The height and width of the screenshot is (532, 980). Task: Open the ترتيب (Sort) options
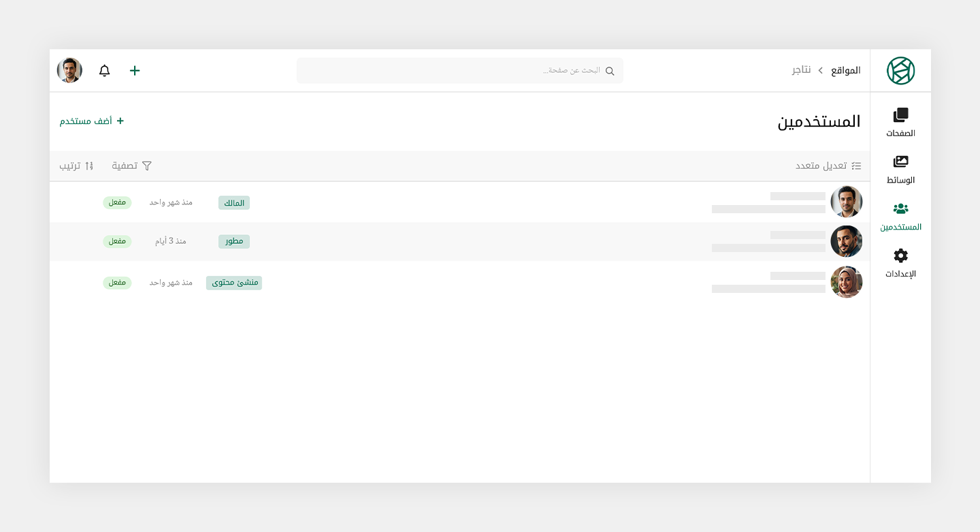76,166
